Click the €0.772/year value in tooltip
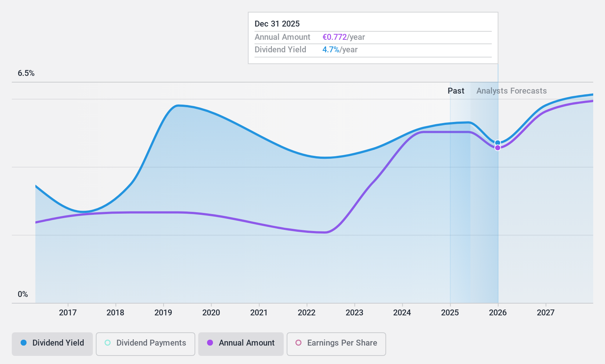Viewport: 605px width, 364px height. point(344,37)
